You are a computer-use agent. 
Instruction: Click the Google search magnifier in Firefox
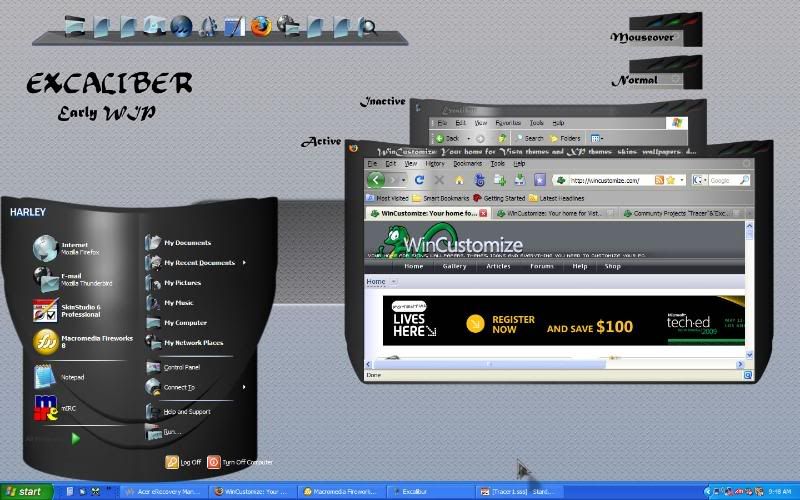coord(744,180)
